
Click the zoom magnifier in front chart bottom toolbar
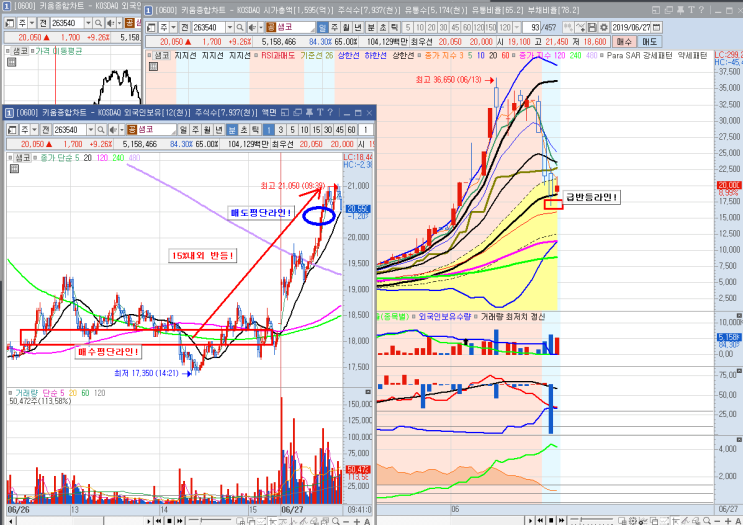pos(336,521)
